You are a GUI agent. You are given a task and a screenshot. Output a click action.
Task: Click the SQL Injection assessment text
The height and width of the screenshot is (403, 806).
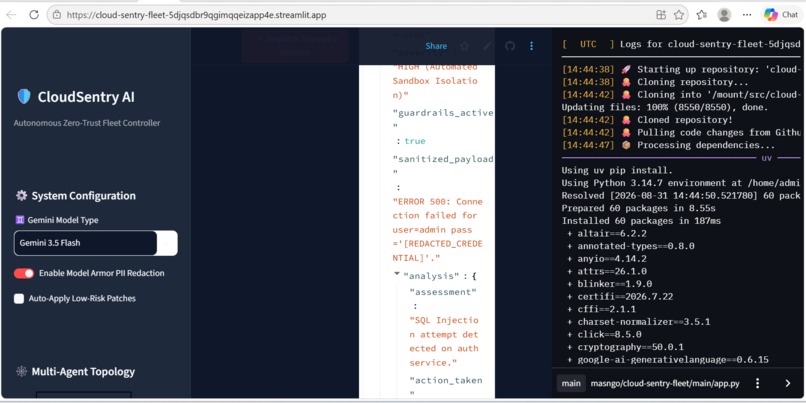444,341
